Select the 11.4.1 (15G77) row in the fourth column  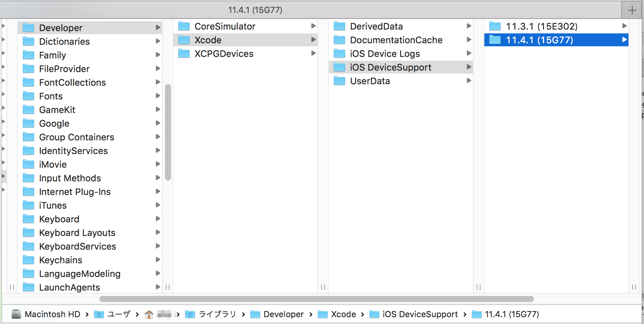coord(556,40)
